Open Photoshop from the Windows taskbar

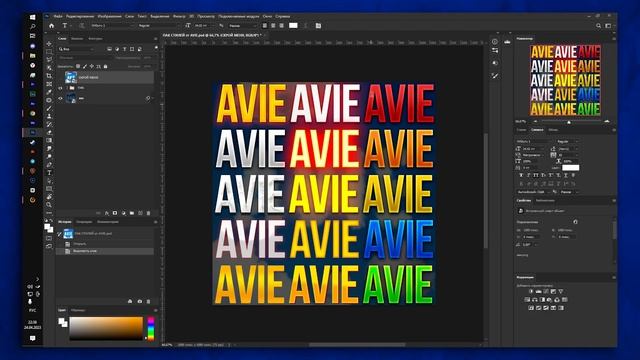33,132
